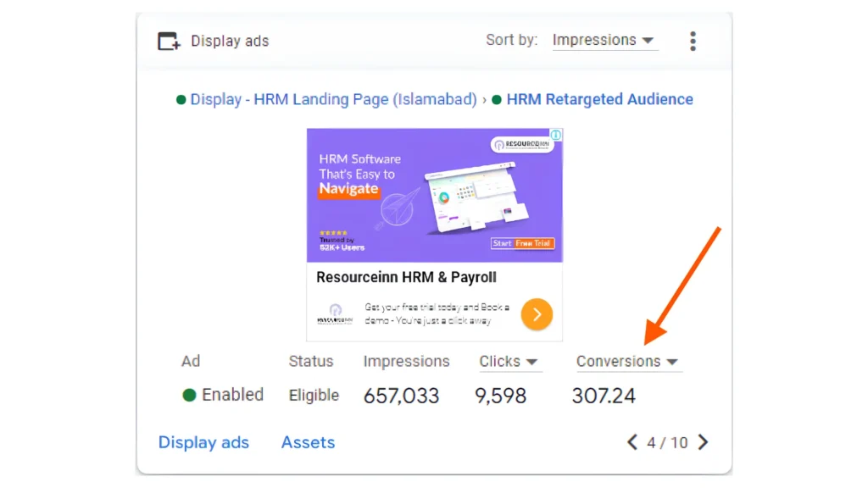Click the 657,033 impressions value
This screenshot has height=488, width=868.
click(401, 396)
